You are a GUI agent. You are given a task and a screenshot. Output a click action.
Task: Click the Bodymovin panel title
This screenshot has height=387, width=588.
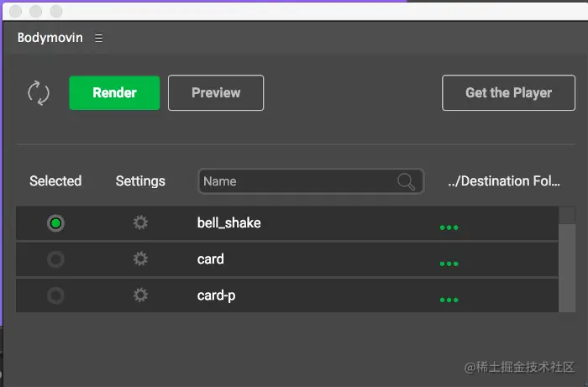50,38
